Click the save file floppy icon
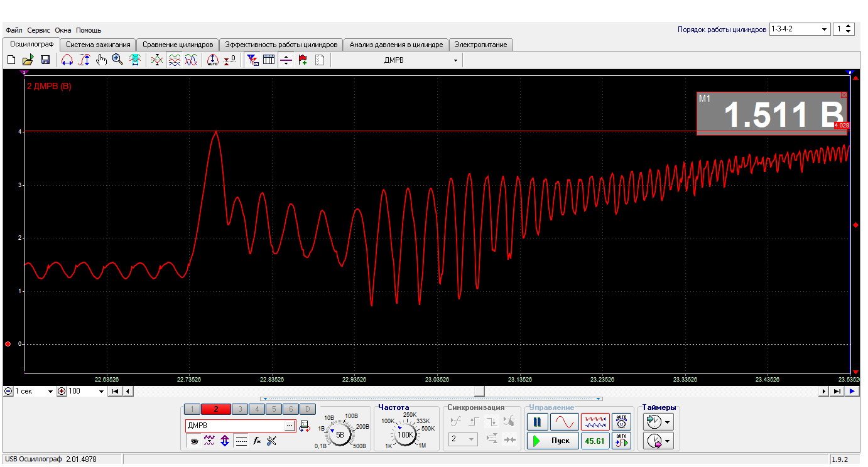 pyautogui.click(x=45, y=60)
